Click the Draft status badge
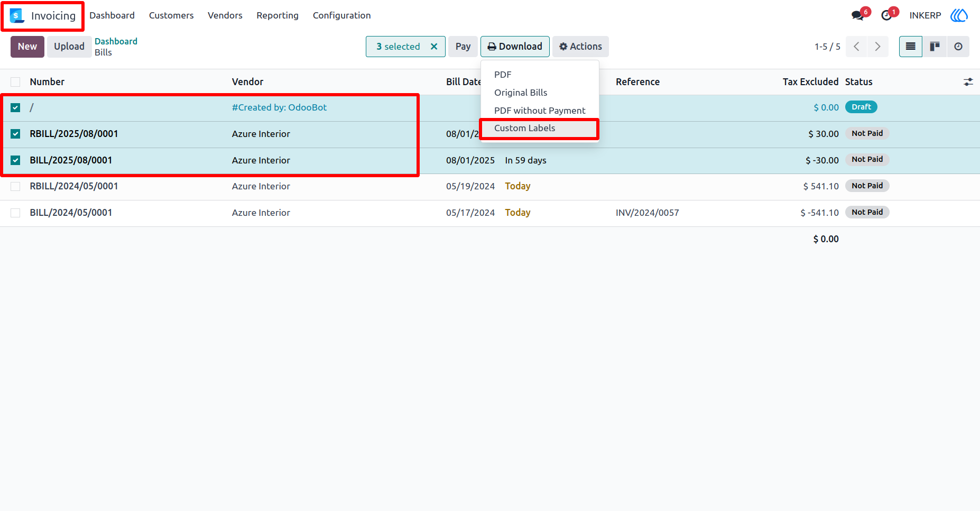Viewport: 980px width, 511px height. 861,107
